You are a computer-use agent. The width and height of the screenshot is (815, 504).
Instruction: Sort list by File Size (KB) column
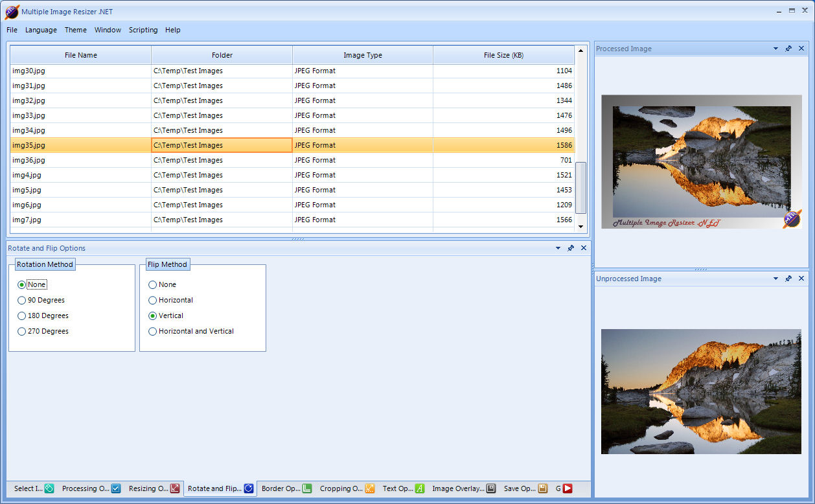tap(503, 55)
